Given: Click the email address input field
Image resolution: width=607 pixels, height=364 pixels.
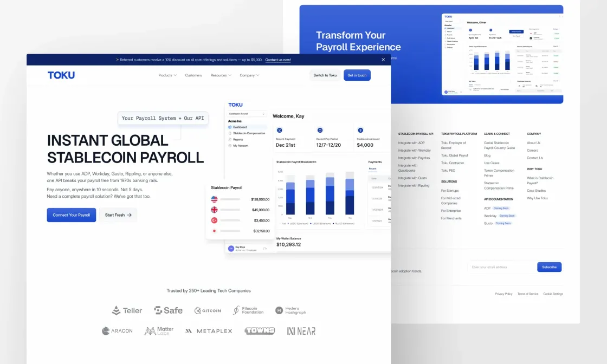Looking at the screenshot, I should [x=502, y=267].
